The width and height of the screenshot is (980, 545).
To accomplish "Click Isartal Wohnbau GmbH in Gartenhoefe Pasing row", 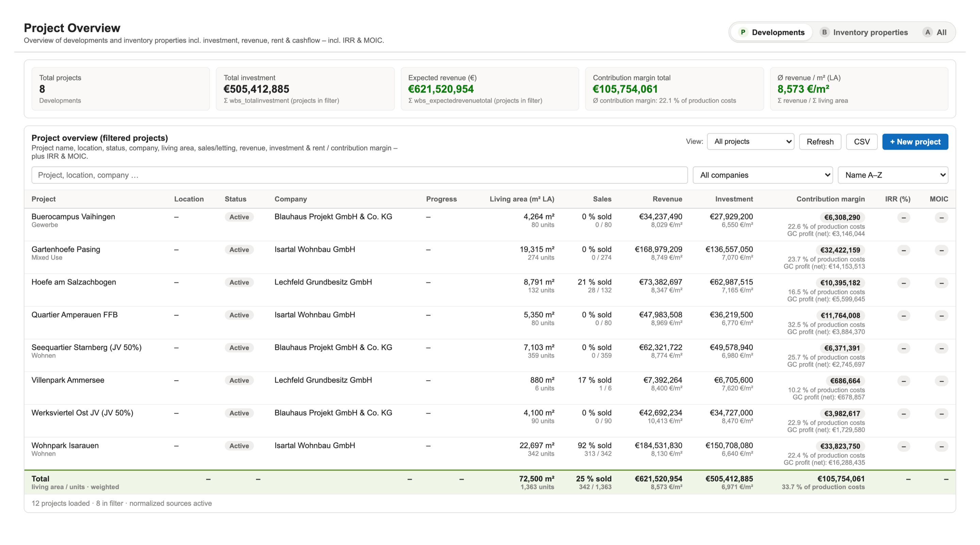I will coord(315,249).
